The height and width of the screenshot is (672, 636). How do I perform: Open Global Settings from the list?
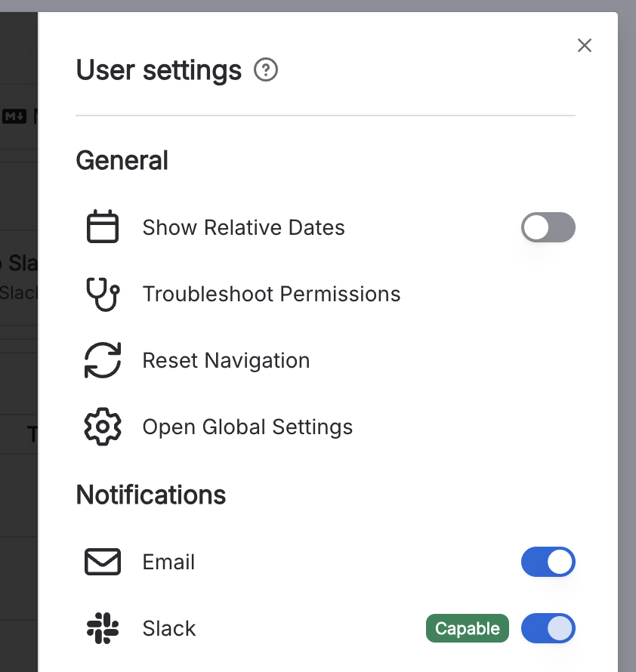(x=247, y=427)
